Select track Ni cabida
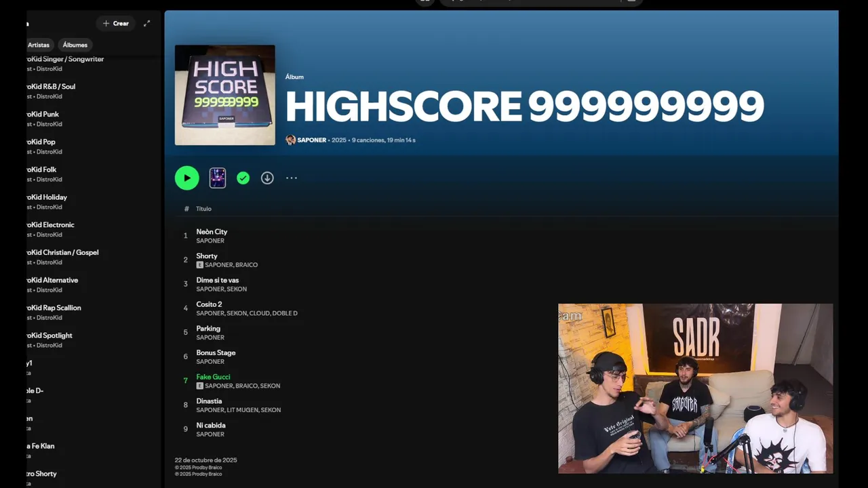Screen dimensions: 868x488 pos(211,425)
